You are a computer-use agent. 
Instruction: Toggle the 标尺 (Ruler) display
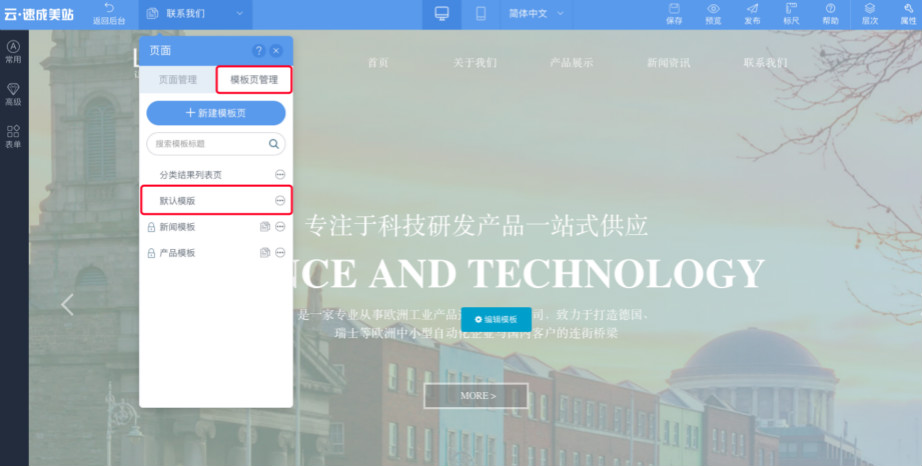pos(791,9)
